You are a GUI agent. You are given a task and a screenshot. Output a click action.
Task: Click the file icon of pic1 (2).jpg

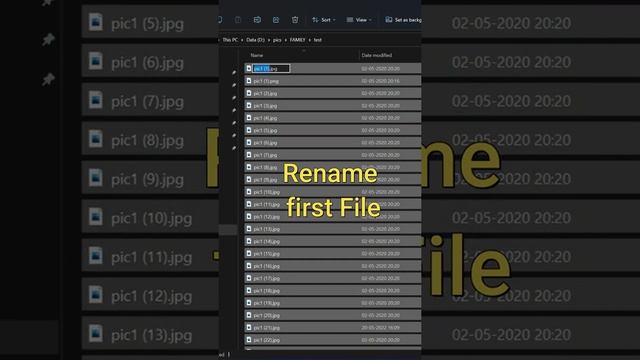249,93
